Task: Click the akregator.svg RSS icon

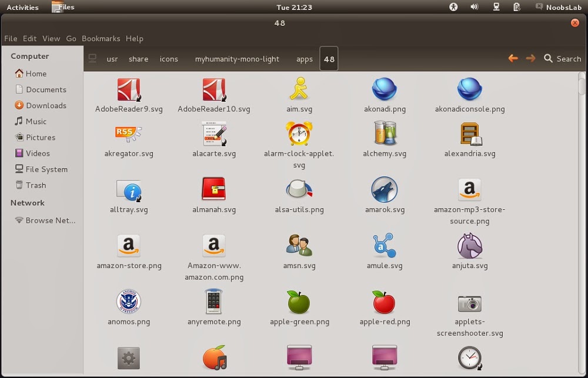Action: 129,133
